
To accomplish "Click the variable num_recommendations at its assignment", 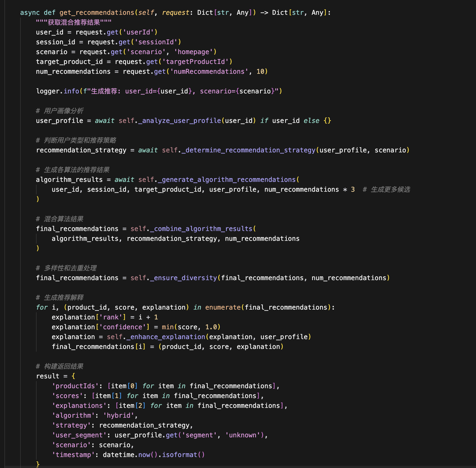I will pyautogui.click(x=73, y=71).
